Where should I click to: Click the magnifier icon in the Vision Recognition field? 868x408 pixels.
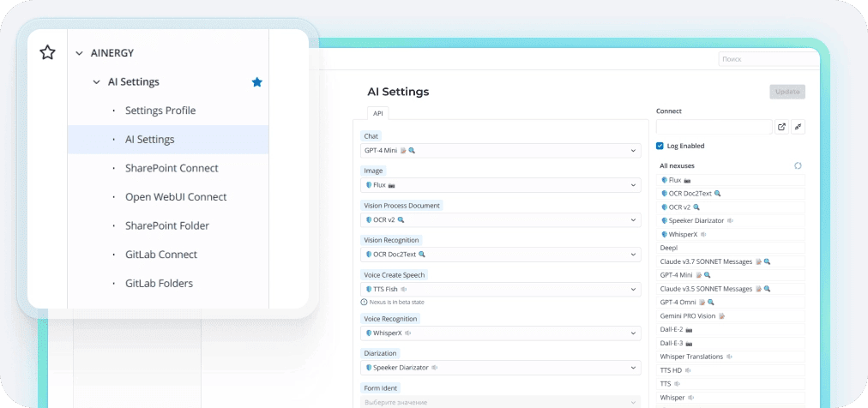(422, 255)
